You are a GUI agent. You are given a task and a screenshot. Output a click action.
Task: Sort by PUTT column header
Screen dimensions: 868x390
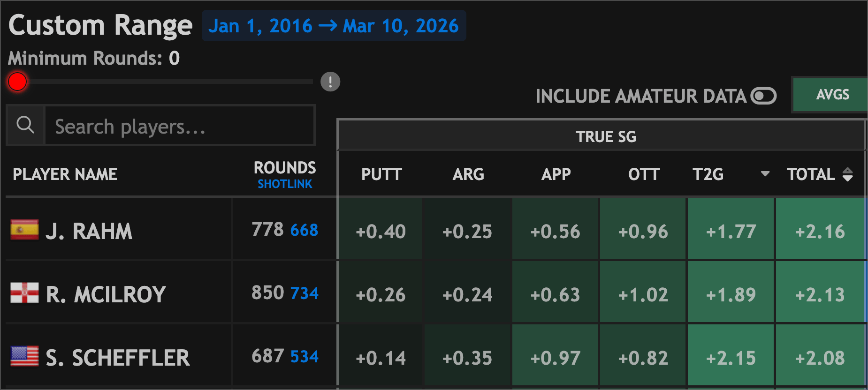pos(381,174)
